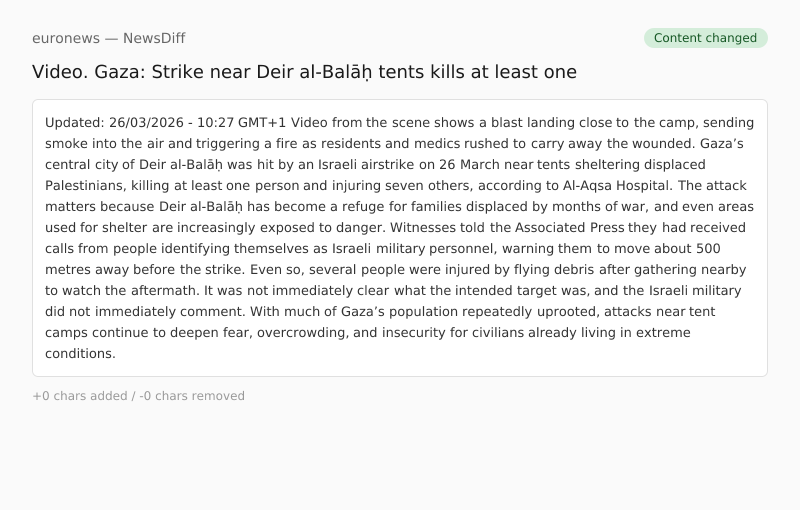Click the "500" distance figure in article

(708, 249)
